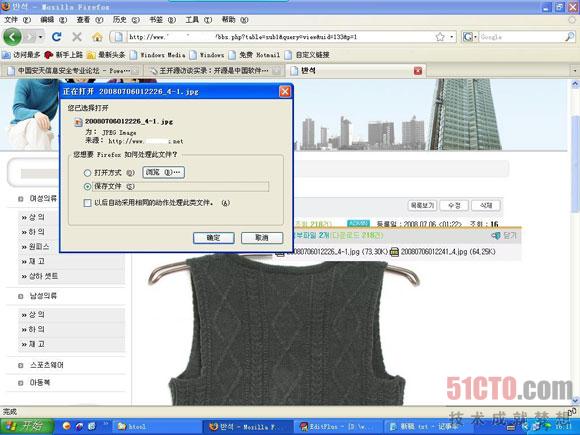The height and width of the screenshot is (435, 580).
Task: Click the jpg file icon in dialog
Action: [78, 122]
